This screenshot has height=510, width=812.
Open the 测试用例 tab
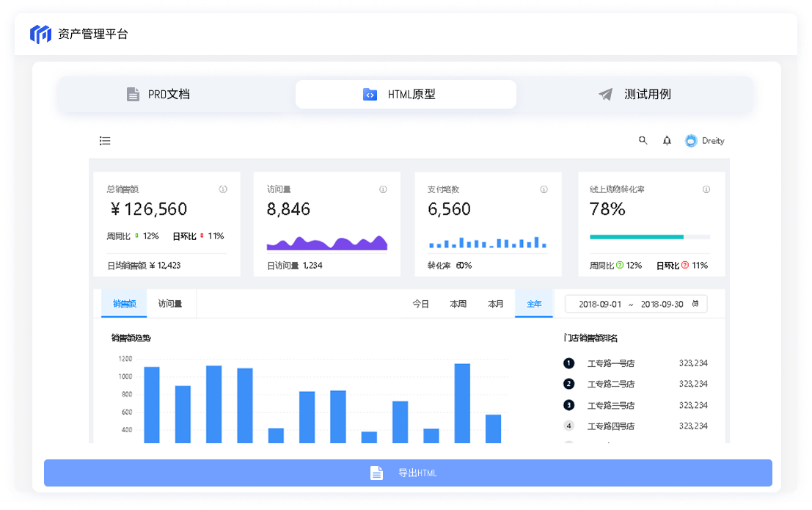[x=634, y=95]
